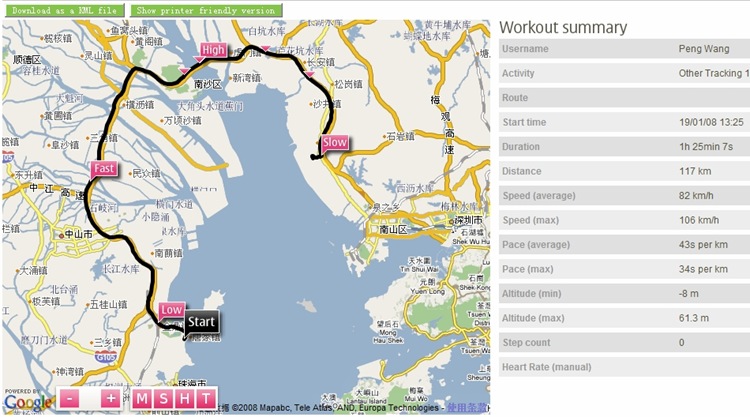Open the map terms of use link

click(466, 408)
